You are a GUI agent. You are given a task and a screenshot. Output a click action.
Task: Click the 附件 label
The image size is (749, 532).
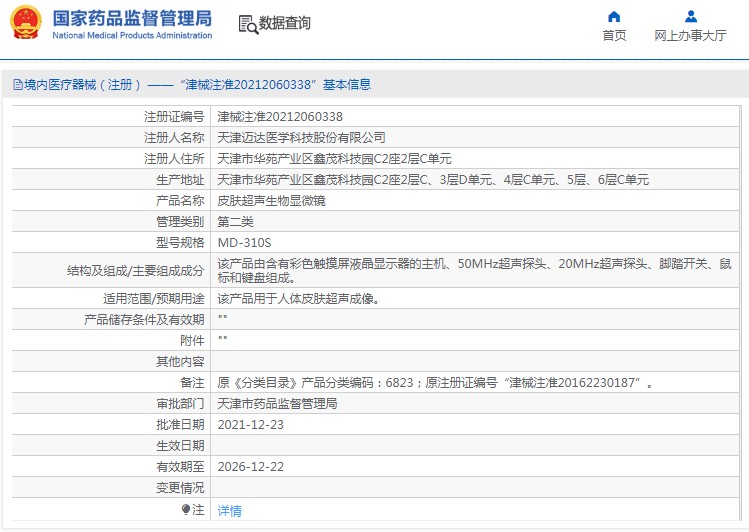coord(192,340)
